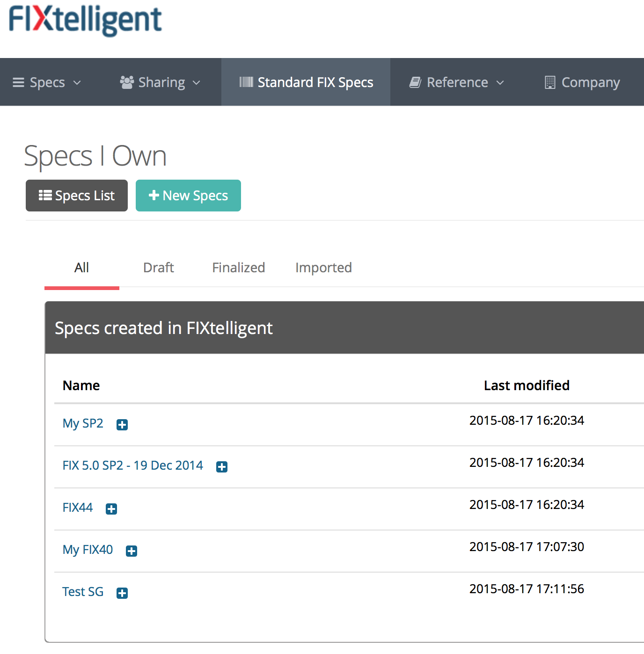Expand the My SP2 plus icon
Image resolution: width=644 pixels, height=654 pixels.
[122, 425]
